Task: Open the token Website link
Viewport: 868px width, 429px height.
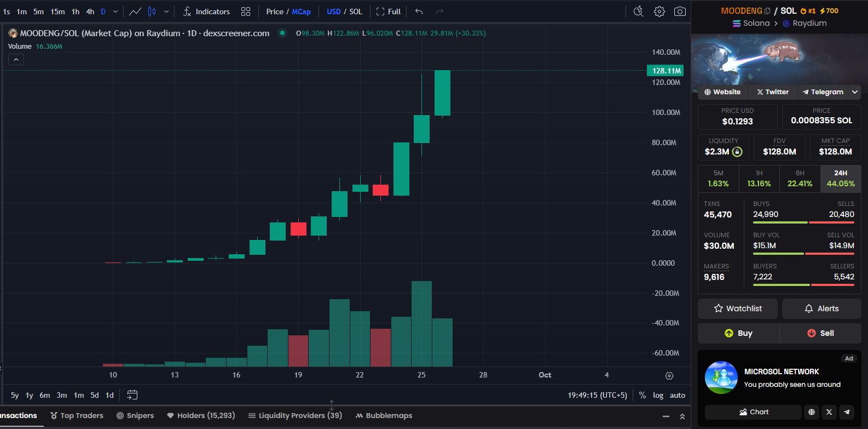Action: pos(722,92)
